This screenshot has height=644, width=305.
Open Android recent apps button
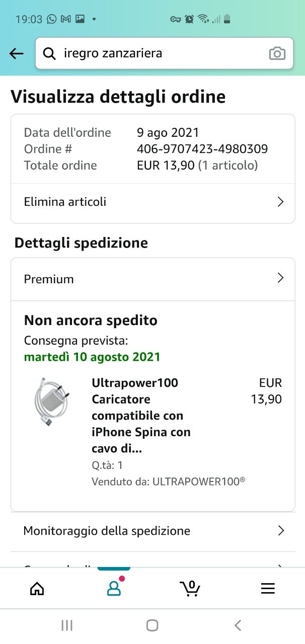pos(66,625)
